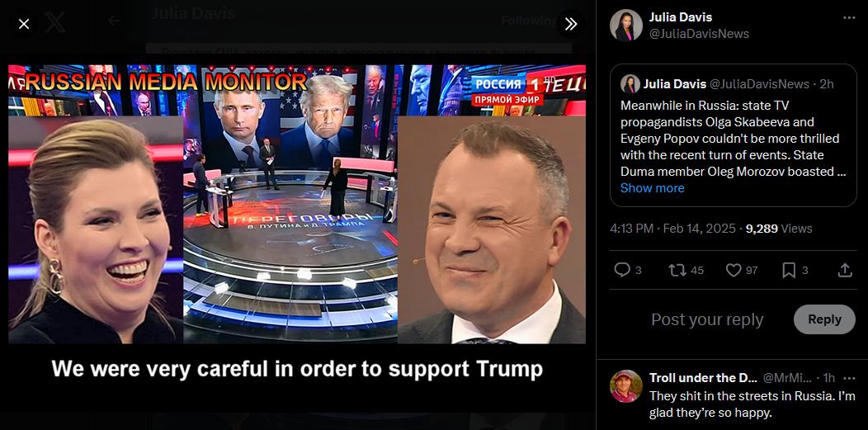Open the quoted post avatar of Julia Davis
Screen dimensions: 868x430
point(630,84)
